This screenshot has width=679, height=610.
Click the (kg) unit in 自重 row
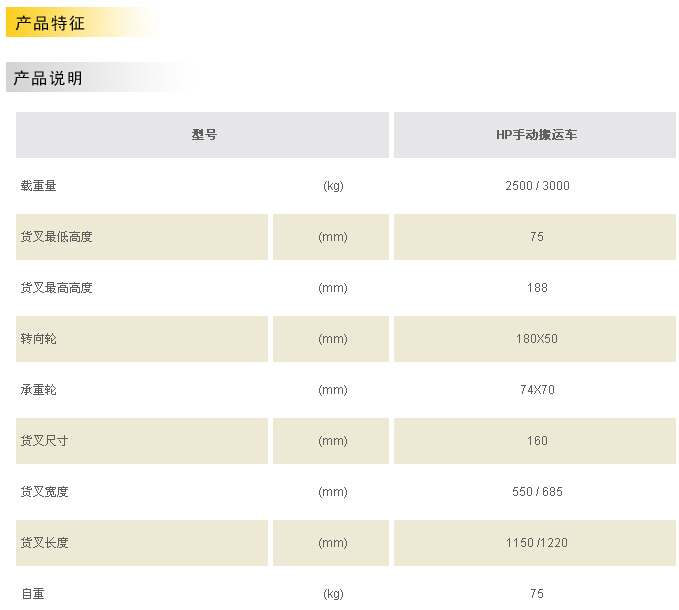point(333,594)
